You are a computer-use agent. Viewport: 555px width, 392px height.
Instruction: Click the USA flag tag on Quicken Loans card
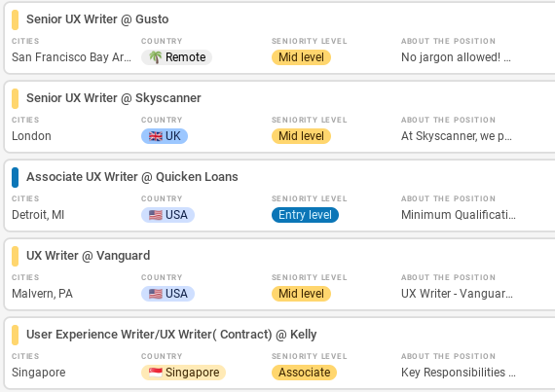pos(167,215)
